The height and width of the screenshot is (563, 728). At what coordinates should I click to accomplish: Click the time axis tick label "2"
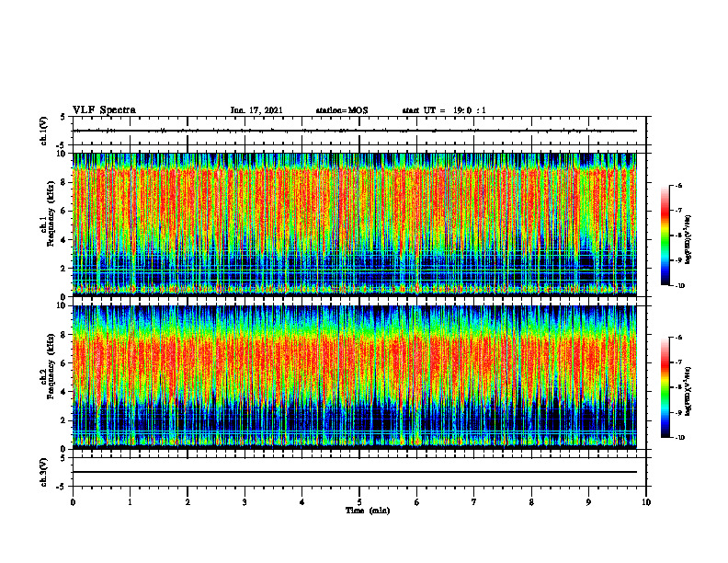tap(188, 502)
